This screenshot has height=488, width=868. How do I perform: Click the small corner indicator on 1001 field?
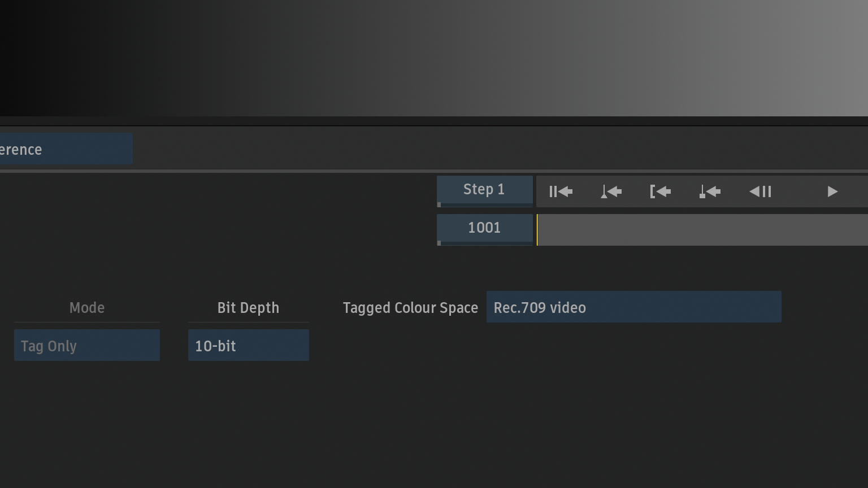point(439,243)
